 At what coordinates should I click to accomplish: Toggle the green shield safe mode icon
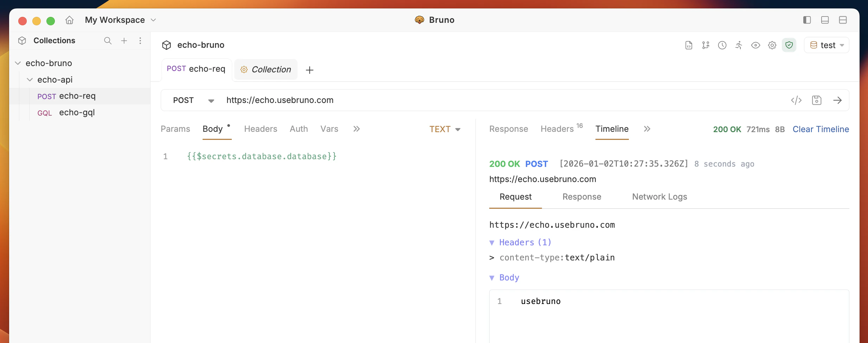789,45
